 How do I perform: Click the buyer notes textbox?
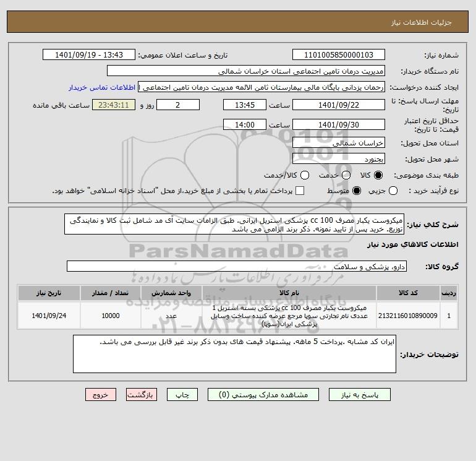(234, 354)
